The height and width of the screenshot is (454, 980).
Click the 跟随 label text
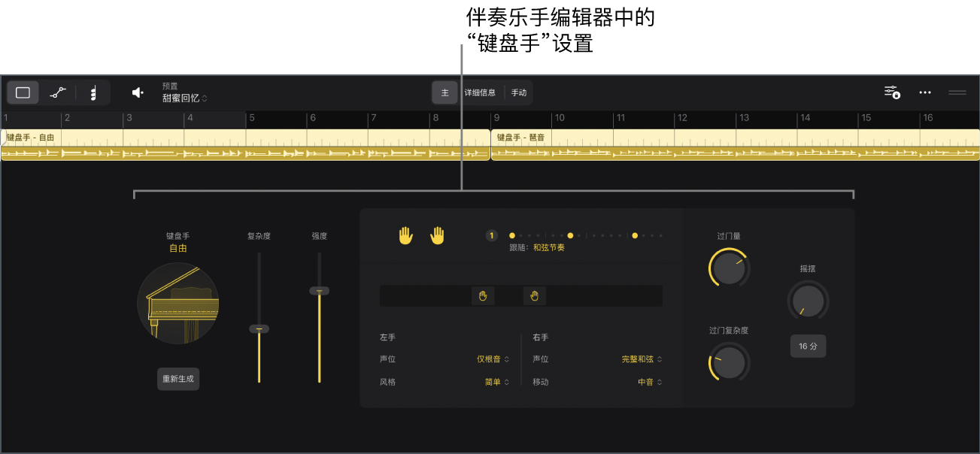coord(519,247)
